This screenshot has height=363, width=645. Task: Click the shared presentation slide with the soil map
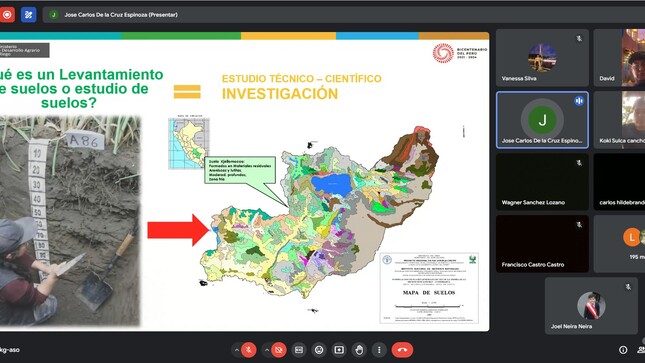244,182
